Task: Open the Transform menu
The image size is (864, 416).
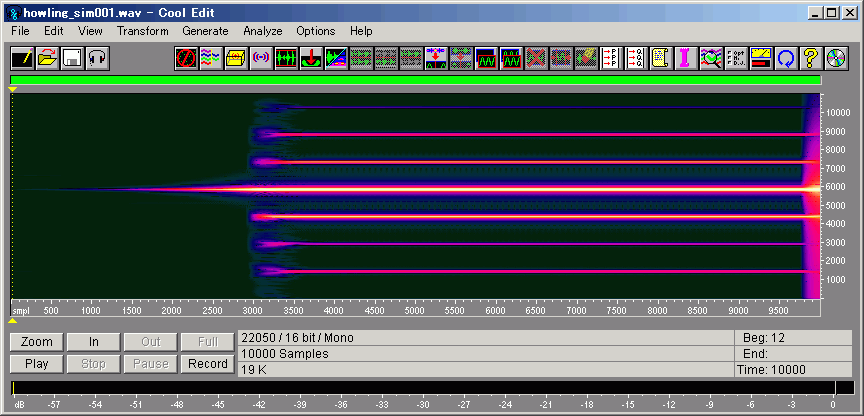Action: click(143, 31)
